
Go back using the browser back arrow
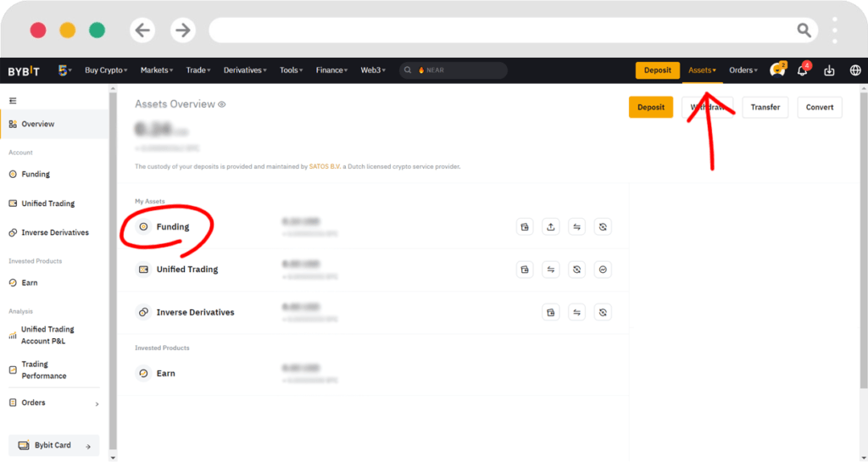(142, 30)
